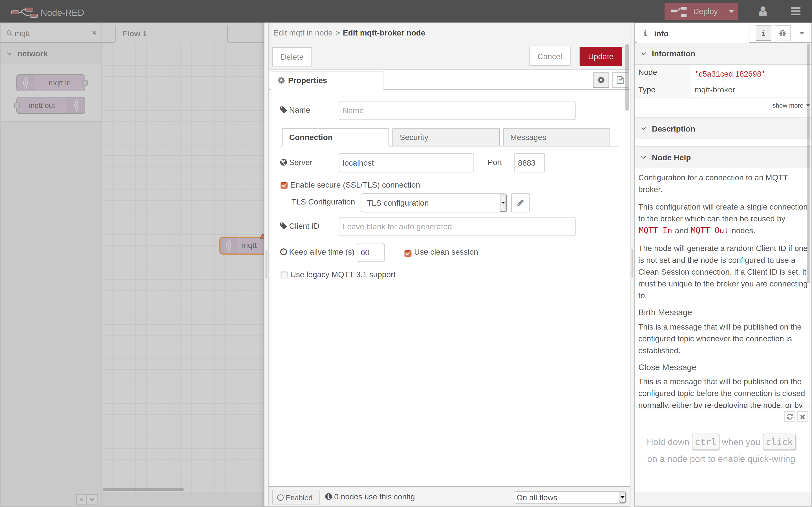Switch to the Security tab
812x507 pixels.
pyautogui.click(x=414, y=137)
